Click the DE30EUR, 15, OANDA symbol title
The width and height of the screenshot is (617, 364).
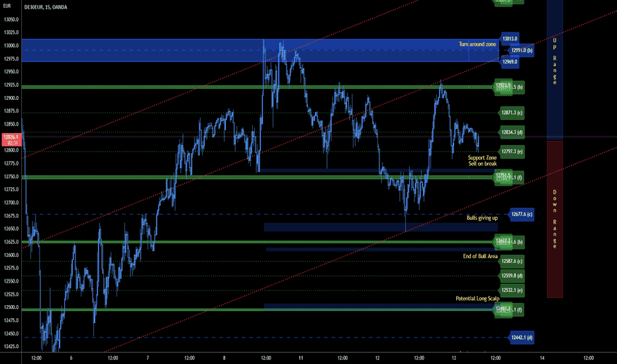click(x=46, y=7)
